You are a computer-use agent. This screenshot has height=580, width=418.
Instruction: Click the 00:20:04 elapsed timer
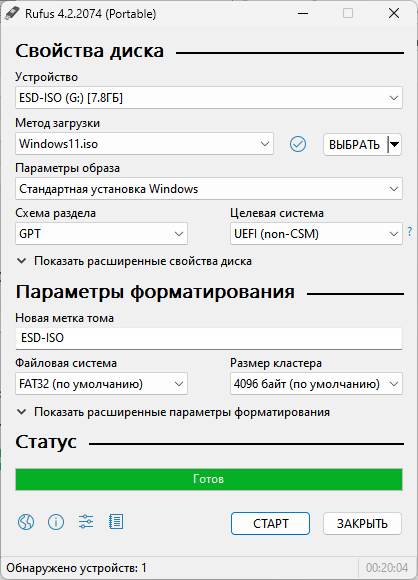387,568
